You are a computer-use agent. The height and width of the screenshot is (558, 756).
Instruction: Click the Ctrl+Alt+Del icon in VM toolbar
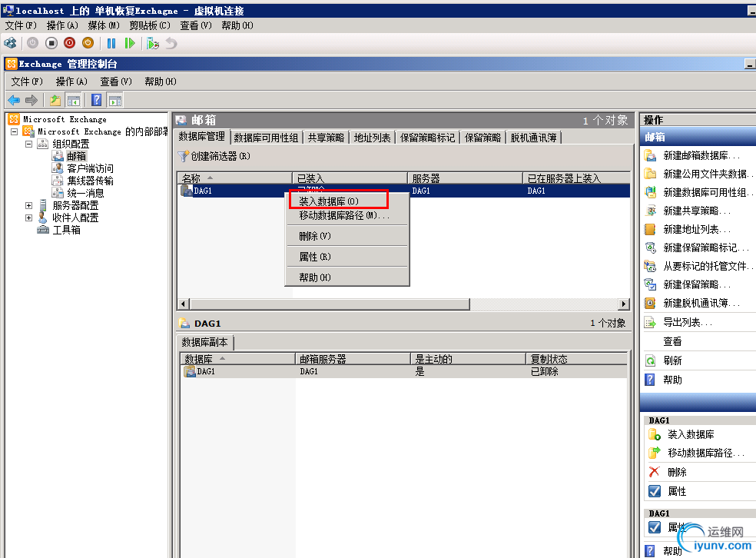[x=10, y=43]
